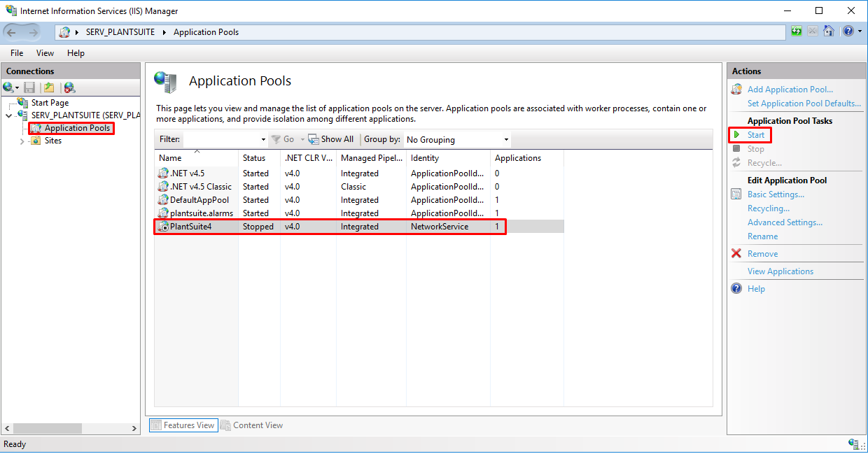Click the Home house icon

pyautogui.click(x=829, y=31)
